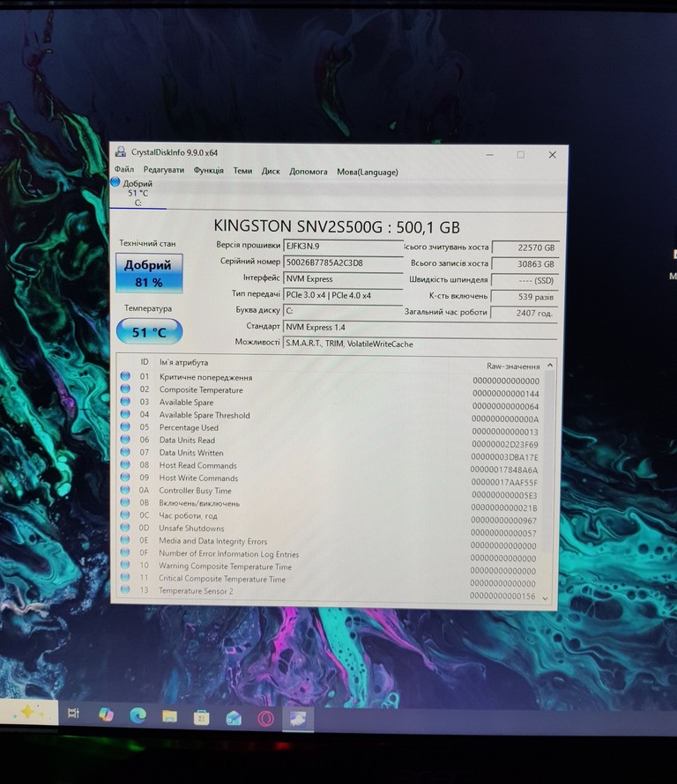
Task: Click status icon for Data Units Written row
Action: pyautogui.click(x=125, y=452)
